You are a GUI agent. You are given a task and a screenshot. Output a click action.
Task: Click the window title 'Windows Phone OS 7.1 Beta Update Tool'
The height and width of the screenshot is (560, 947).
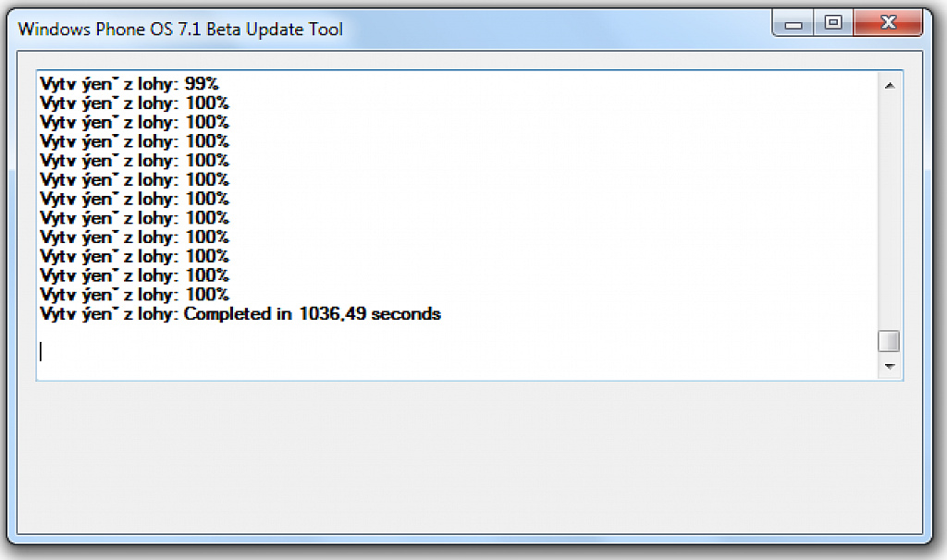coord(180,29)
